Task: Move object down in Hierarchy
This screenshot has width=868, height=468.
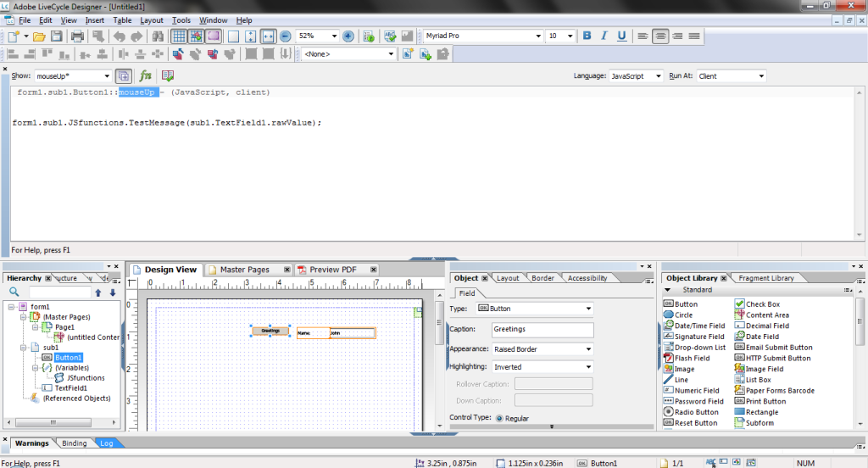Action: [x=113, y=292]
